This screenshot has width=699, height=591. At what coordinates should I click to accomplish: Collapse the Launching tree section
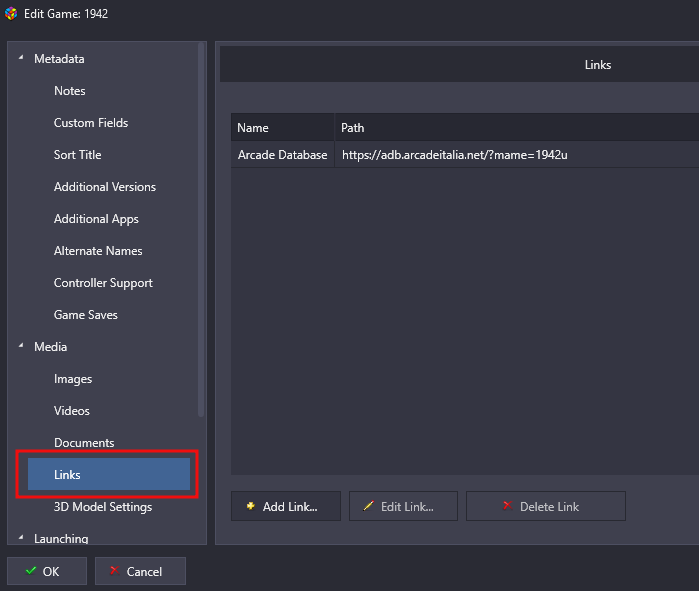click(21, 538)
